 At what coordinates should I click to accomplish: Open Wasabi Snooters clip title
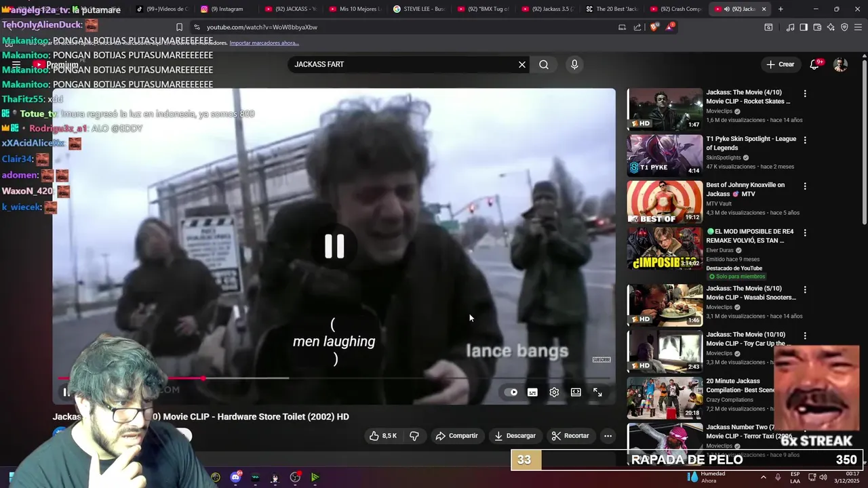click(x=751, y=293)
